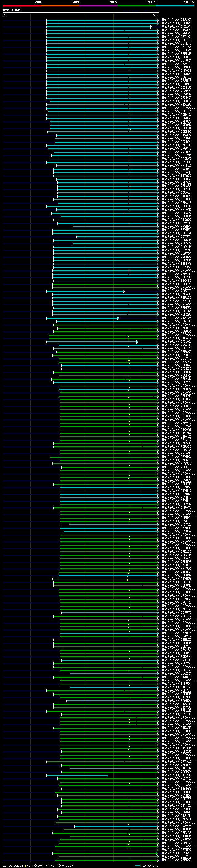Open the UniRef100_P49198 entry

coord(177,105)
